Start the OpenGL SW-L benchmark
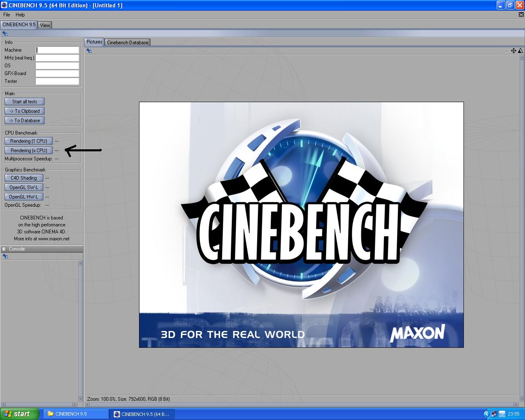Screen dimensions: 525x420 tap(24, 187)
